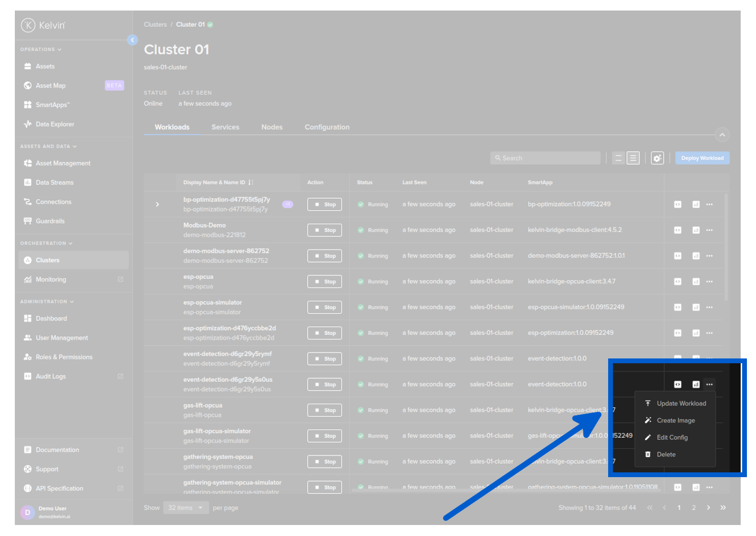The height and width of the screenshot is (536, 756).
Task: Click the workload Search field
Action: [545, 158]
